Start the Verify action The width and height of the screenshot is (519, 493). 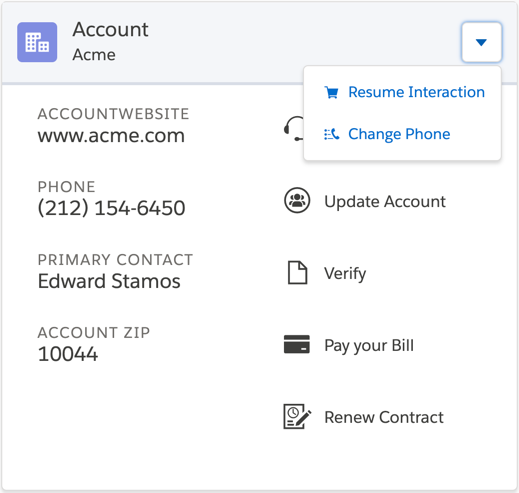coord(345,274)
